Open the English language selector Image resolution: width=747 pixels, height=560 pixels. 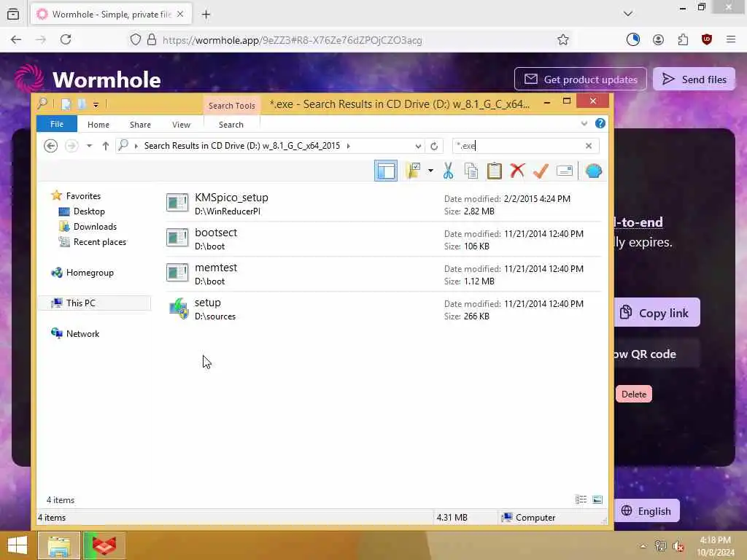tap(646, 510)
